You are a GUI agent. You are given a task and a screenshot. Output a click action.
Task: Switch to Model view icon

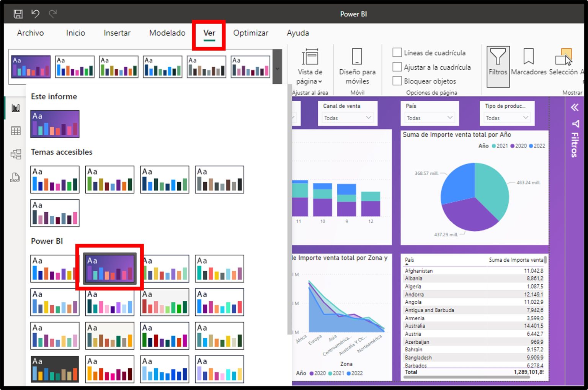[x=15, y=154]
